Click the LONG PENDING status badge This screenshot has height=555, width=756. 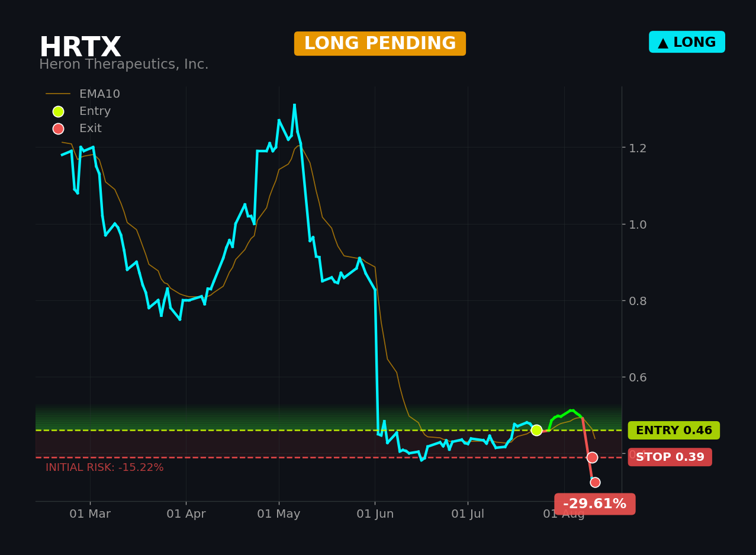pyautogui.click(x=380, y=44)
